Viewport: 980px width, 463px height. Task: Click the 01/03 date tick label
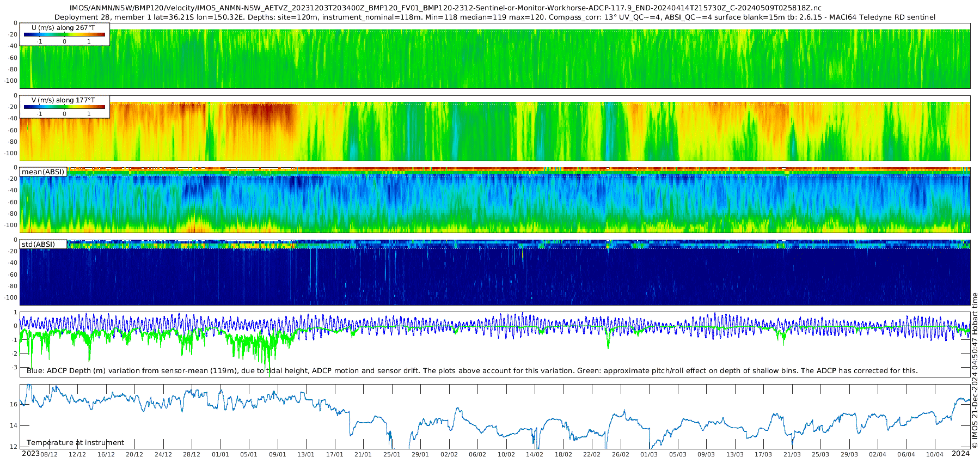point(649,454)
